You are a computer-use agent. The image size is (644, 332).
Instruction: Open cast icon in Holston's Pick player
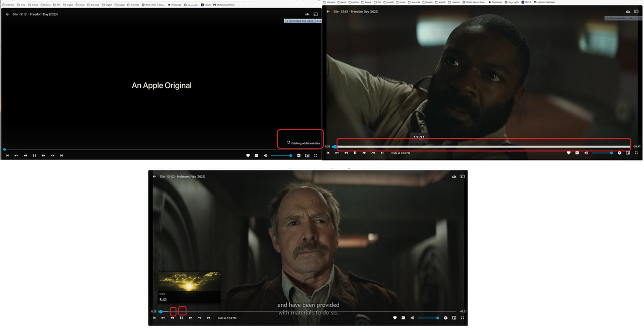tap(463, 177)
